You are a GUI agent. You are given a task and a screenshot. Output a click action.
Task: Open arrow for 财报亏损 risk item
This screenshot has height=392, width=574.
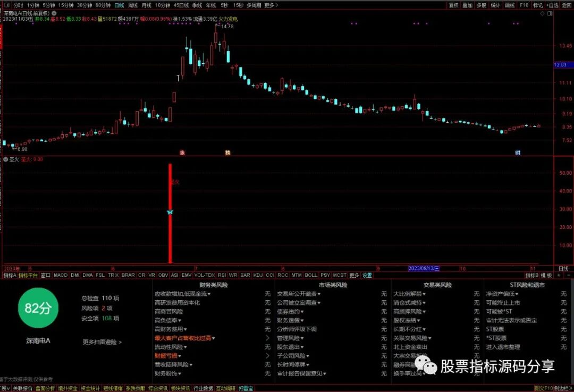[267, 355]
